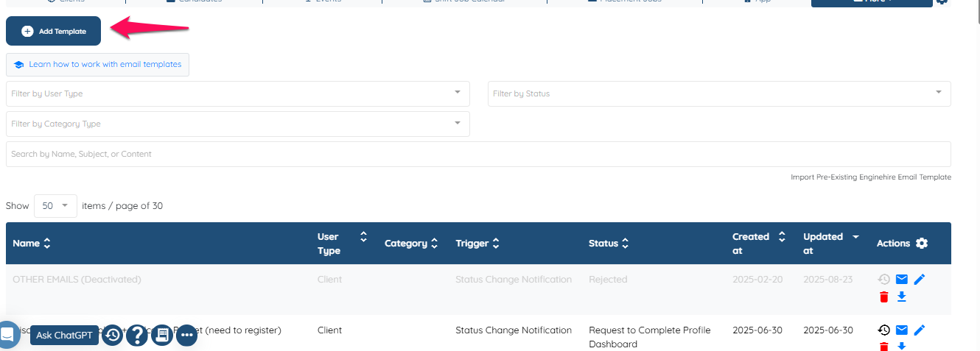Viewport: 980px width, 351px height.
Task: Download the template created 2025-06-30
Action: [x=902, y=347]
